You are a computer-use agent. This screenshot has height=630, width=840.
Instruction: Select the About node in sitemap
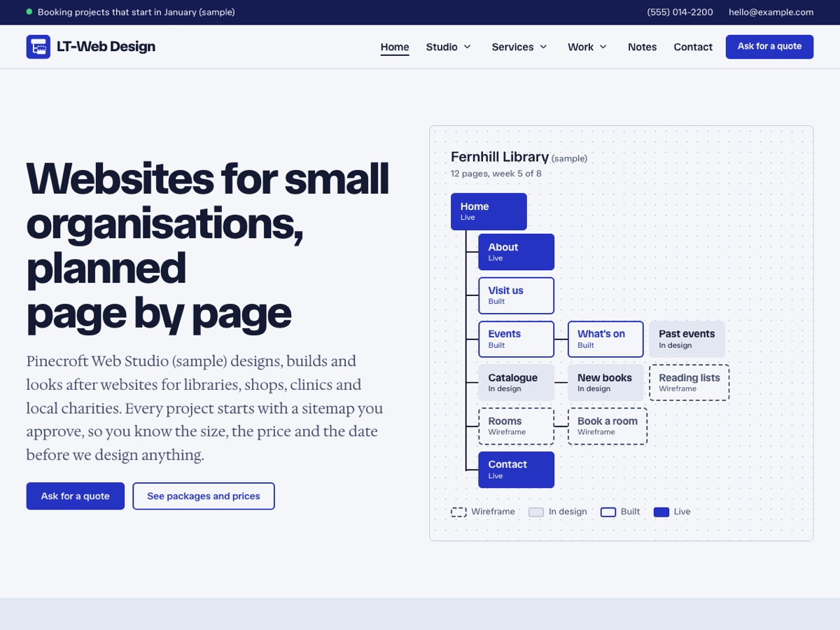point(517,252)
